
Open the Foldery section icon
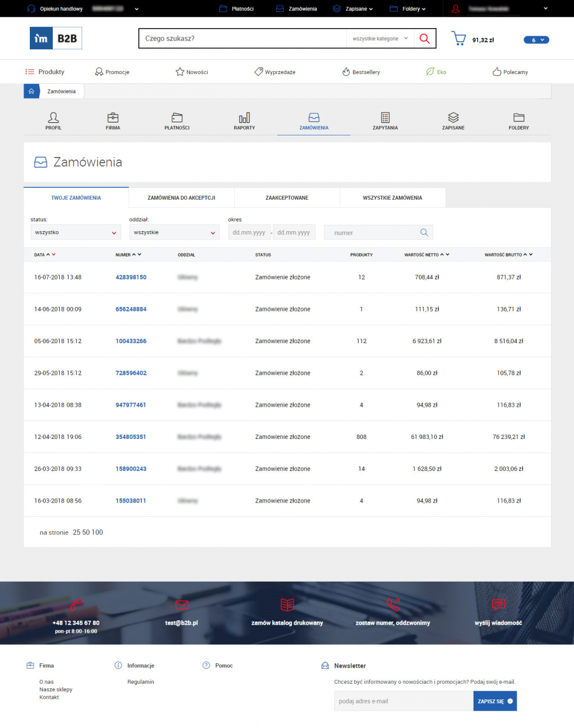pyautogui.click(x=518, y=118)
